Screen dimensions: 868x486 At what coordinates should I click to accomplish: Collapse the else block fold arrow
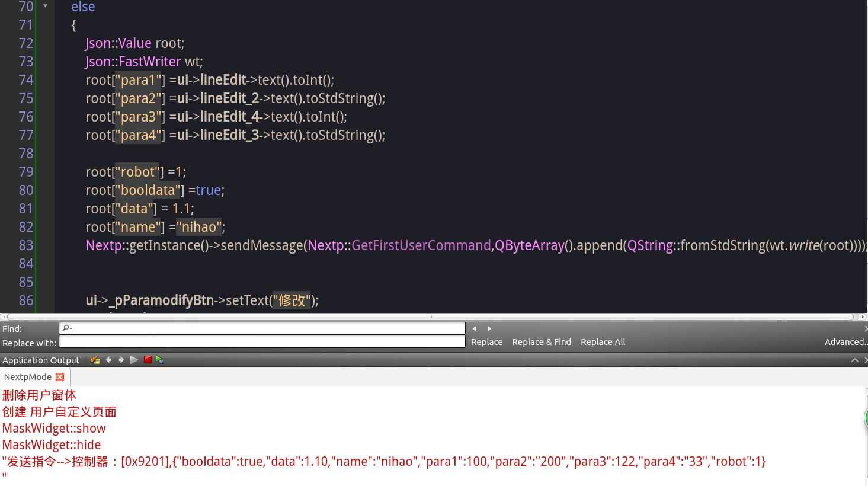(x=45, y=6)
